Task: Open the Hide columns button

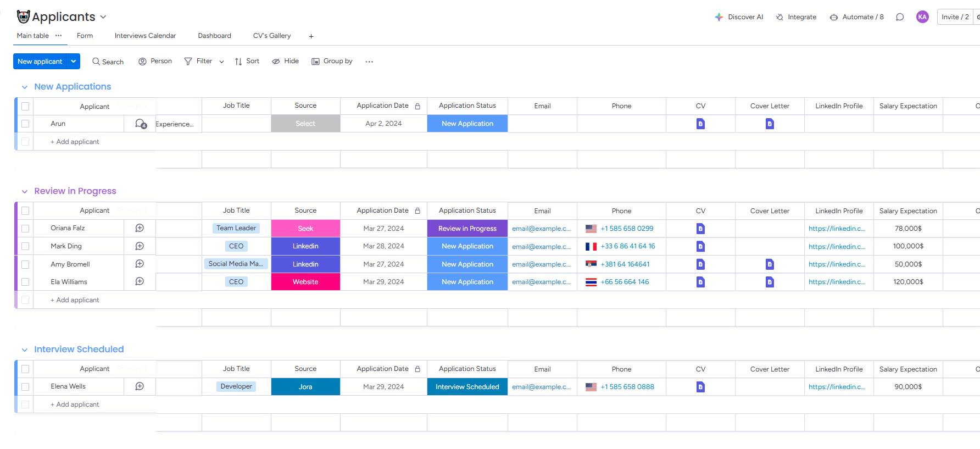Action: point(285,61)
